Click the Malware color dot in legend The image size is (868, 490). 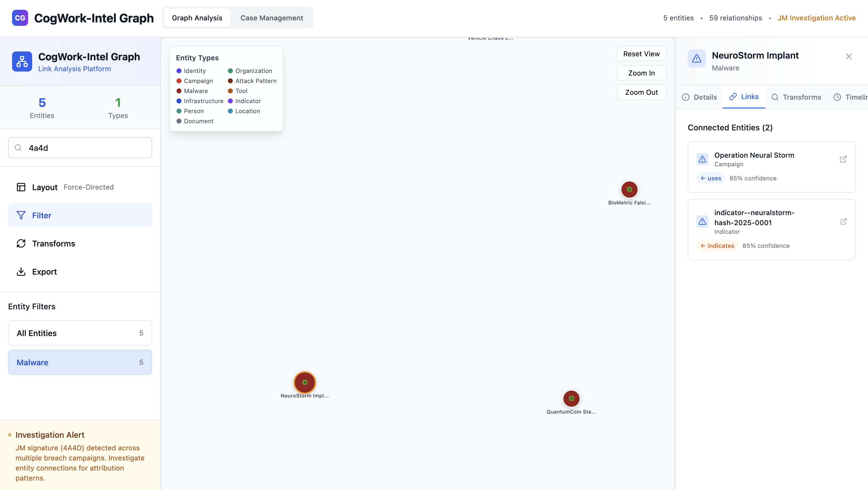click(x=179, y=91)
